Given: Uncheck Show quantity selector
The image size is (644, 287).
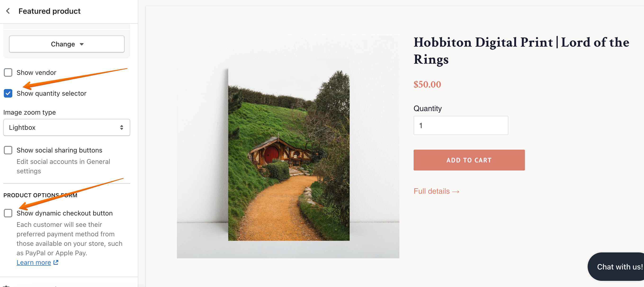Looking at the screenshot, I should click(x=8, y=93).
